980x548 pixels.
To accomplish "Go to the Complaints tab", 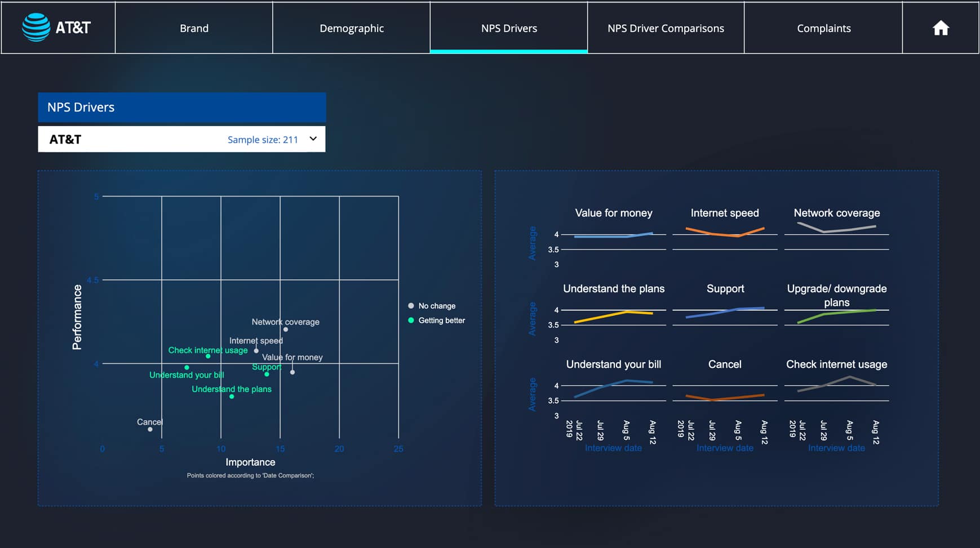I will coord(823,28).
